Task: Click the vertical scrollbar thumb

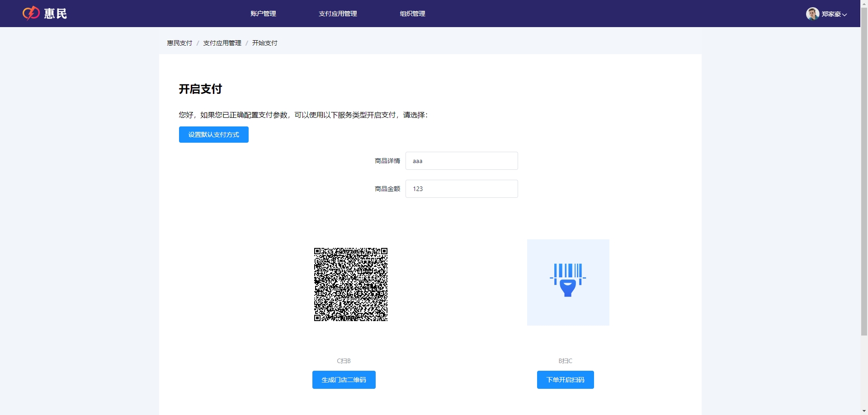Action: 864,171
